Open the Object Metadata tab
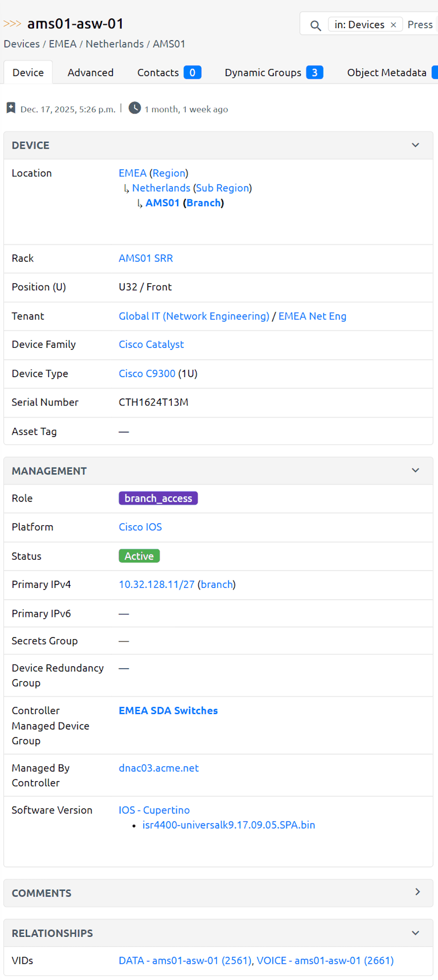This screenshot has height=980, width=438. click(387, 73)
